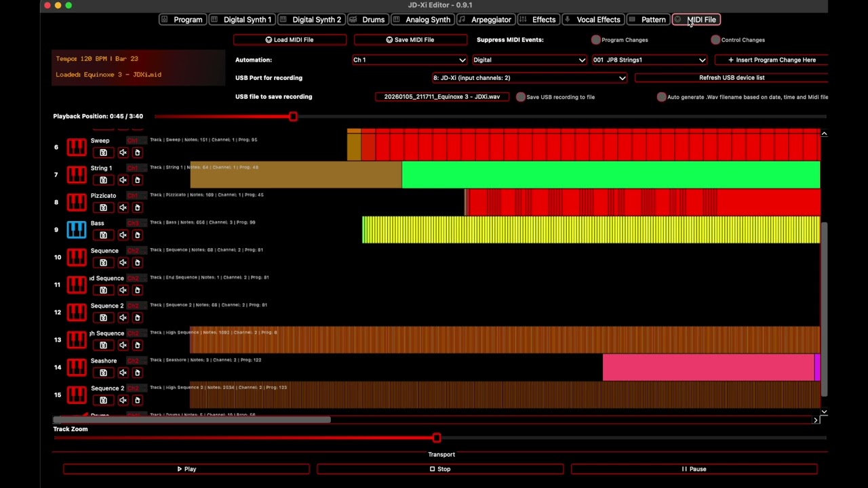Image resolution: width=868 pixels, height=488 pixels.
Task: Open the Digital synth type dropdown
Action: (x=529, y=60)
